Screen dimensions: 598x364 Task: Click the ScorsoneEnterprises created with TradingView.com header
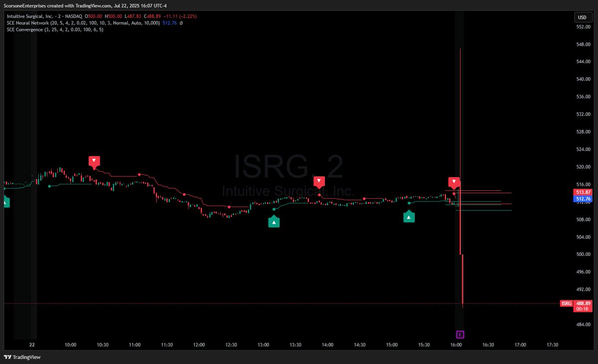[x=85, y=6]
